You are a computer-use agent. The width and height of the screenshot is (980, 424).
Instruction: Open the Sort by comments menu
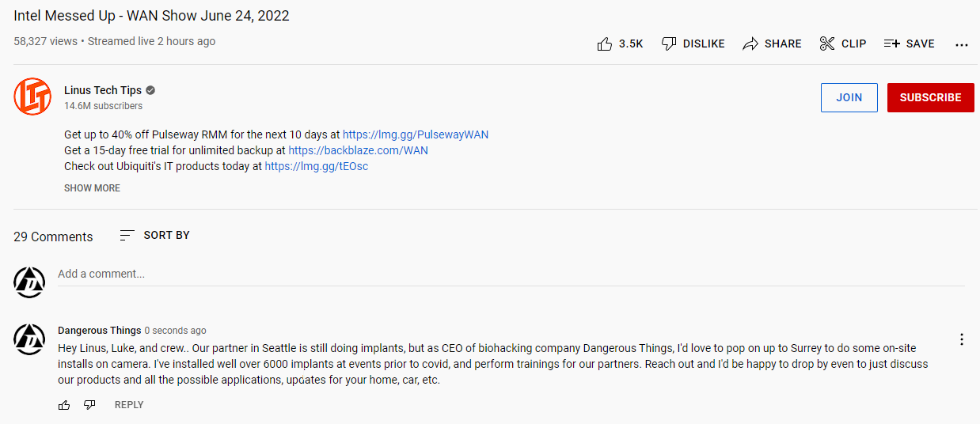[154, 235]
